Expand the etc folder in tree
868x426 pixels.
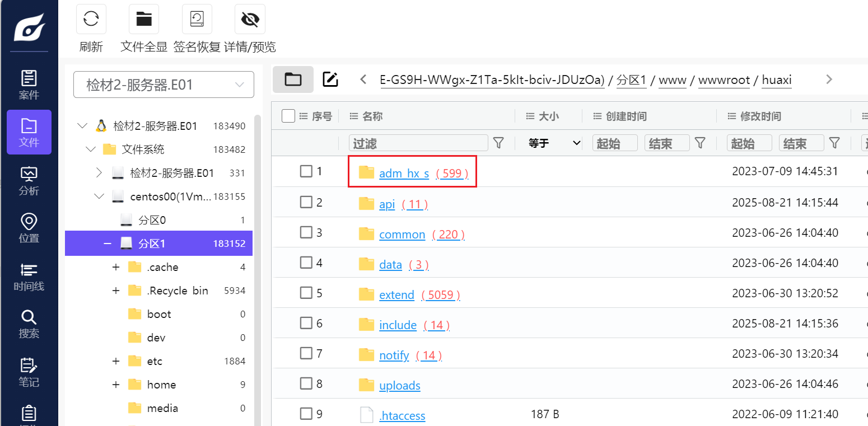point(116,361)
